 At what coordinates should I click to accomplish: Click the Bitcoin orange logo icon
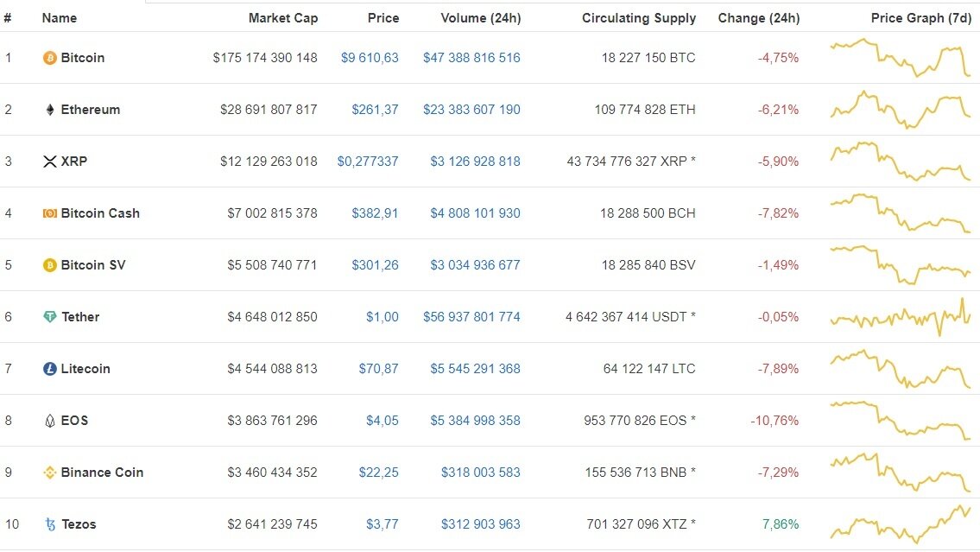click(50, 58)
